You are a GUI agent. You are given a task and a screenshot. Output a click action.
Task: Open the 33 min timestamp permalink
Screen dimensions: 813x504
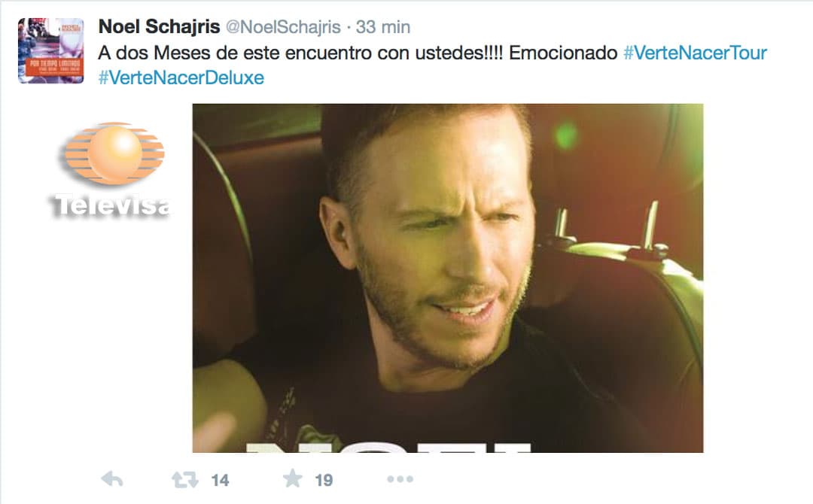(x=382, y=27)
